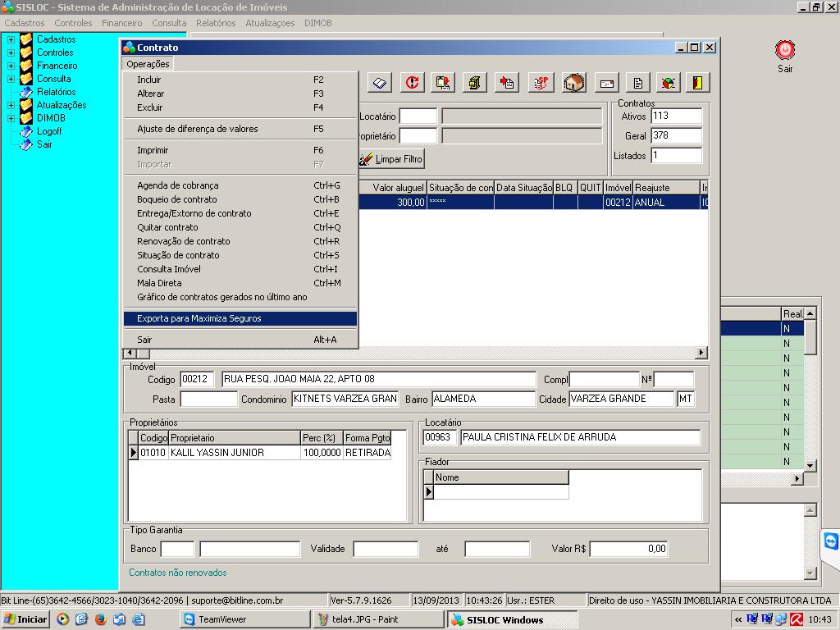
Task: Open Mala Direta from the menu
Action: tap(240, 283)
